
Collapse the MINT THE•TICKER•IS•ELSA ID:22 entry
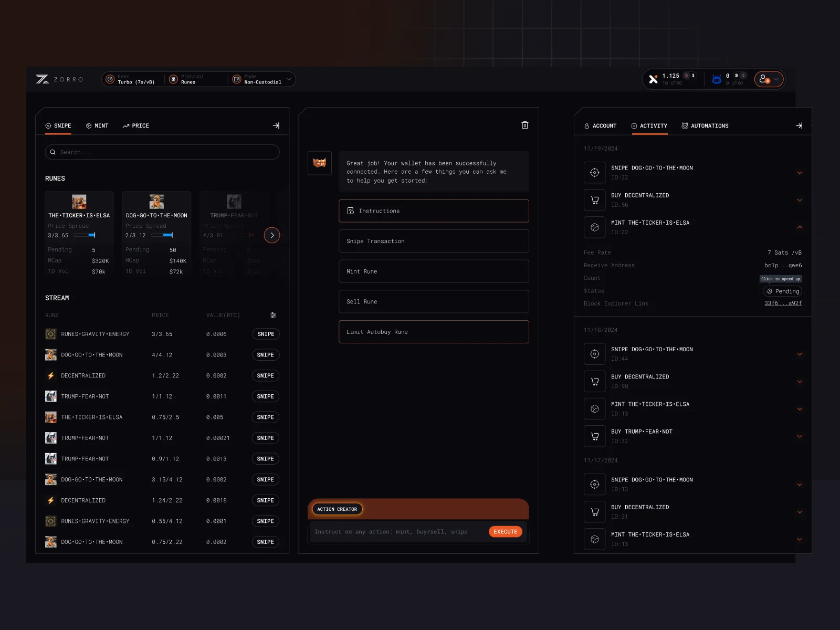tap(799, 227)
